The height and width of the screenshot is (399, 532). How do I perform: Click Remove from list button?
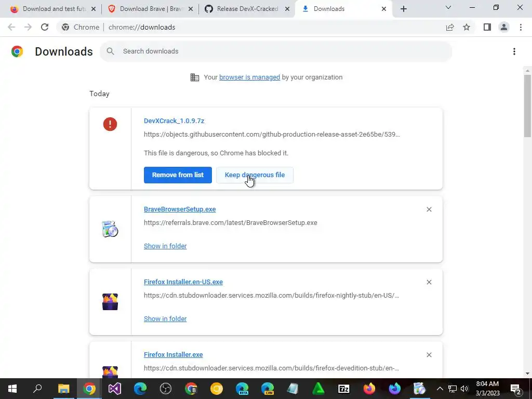point(178,175)
